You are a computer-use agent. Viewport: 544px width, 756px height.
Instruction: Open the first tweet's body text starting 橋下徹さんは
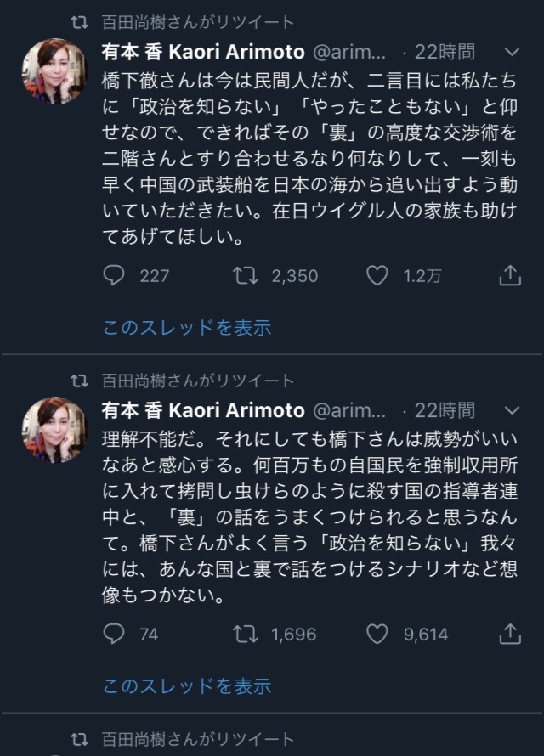(x=309, y=159)
